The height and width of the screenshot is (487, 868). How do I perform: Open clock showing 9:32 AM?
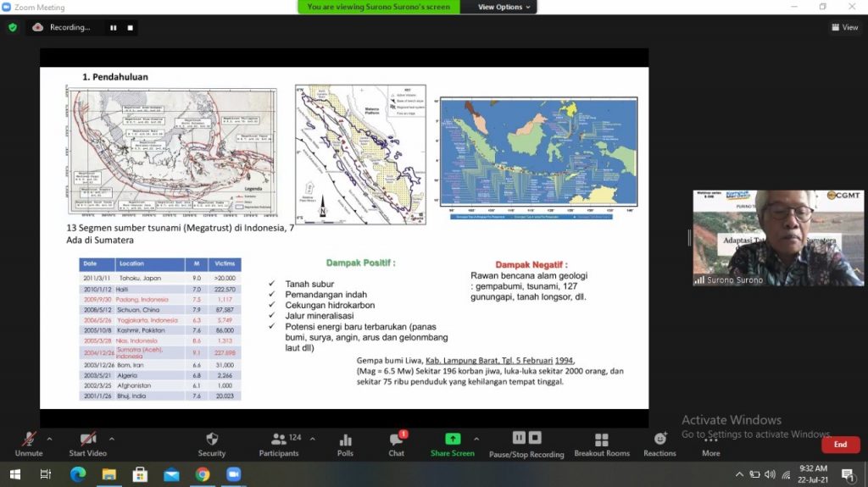[x=813, y=474]
